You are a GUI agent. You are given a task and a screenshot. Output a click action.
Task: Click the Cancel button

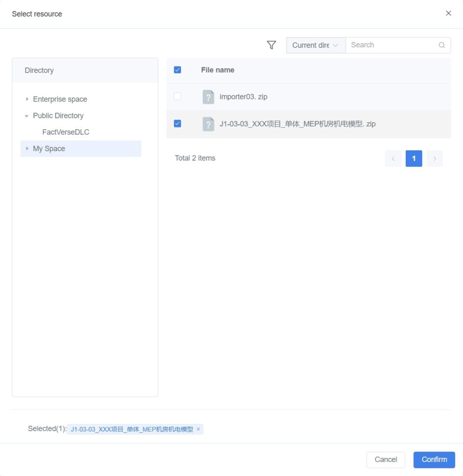point(386,459)
